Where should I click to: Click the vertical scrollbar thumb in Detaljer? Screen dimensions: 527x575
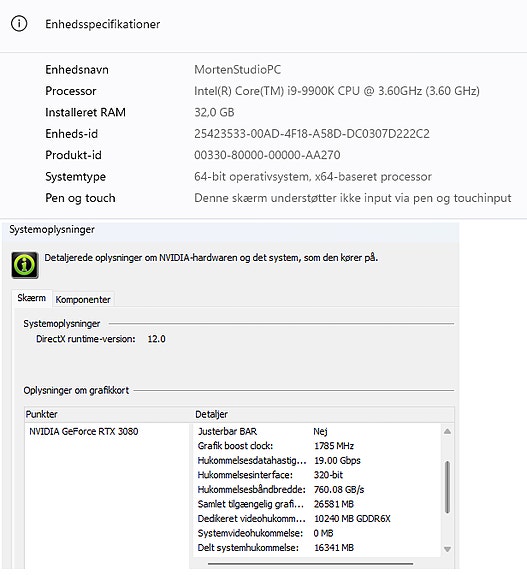pyautogui.click(x=447, y=487)
